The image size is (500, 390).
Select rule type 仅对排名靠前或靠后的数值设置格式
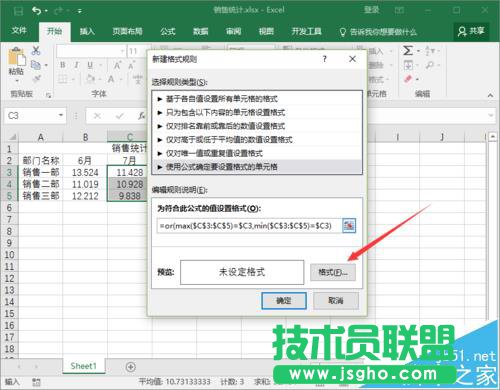click(257, 126)
